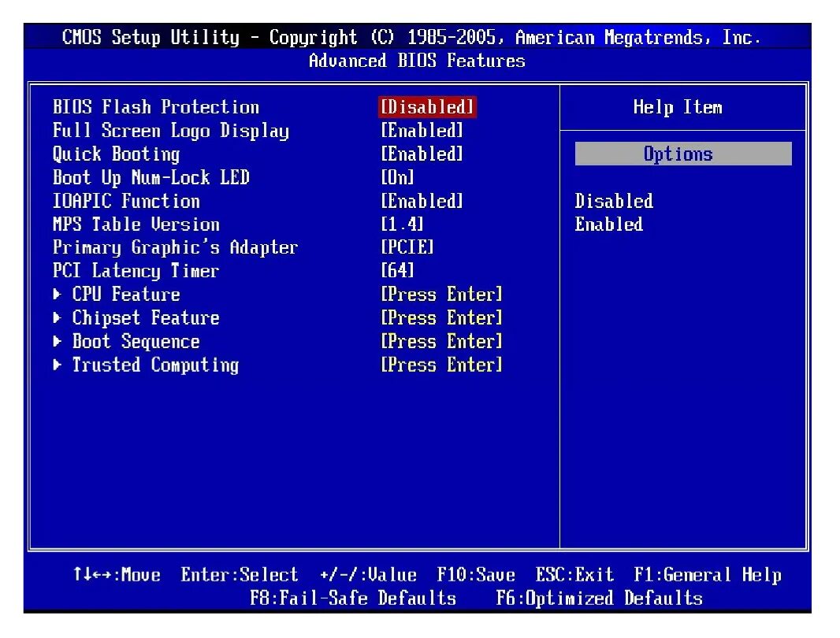Expand the Chipset Feature submenu arrow
840x638 pixels.
58,317
